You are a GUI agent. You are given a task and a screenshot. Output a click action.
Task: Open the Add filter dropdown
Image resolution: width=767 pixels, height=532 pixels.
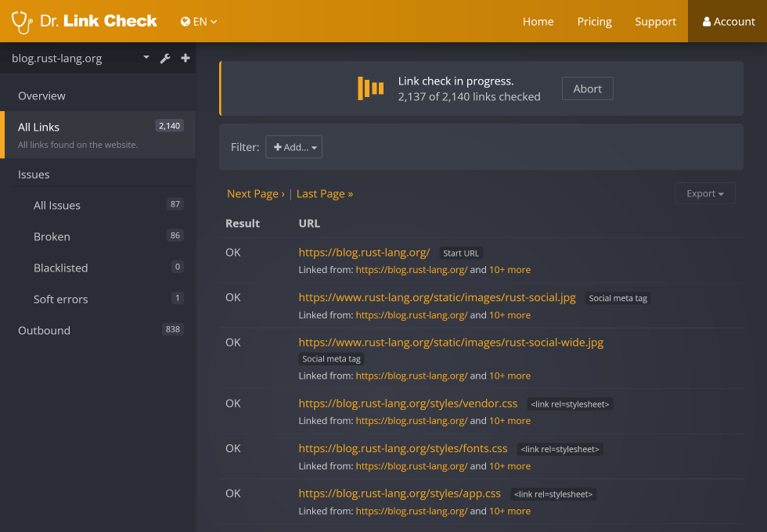[x=293, y=147]
